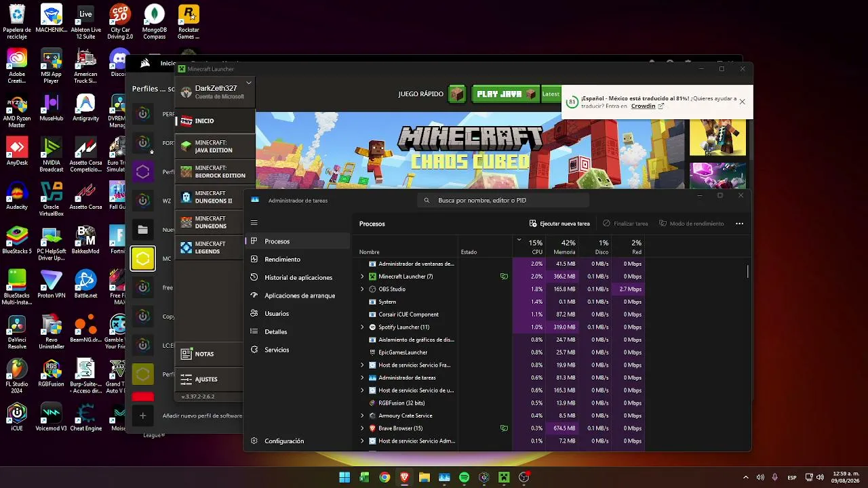The width and height of the screenshot is (868, 488).
Task: Open Minecraft Legends in launcher sidebar
Action: point(215,247)
